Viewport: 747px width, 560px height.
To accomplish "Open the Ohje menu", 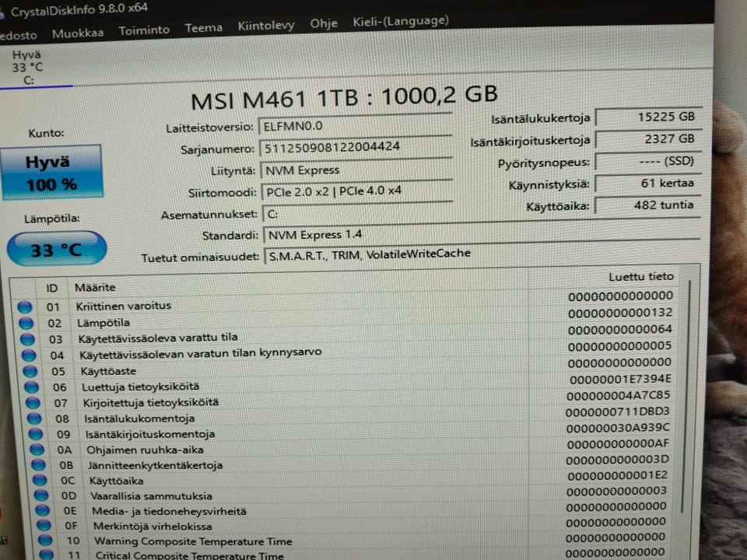I will [324, 23].
